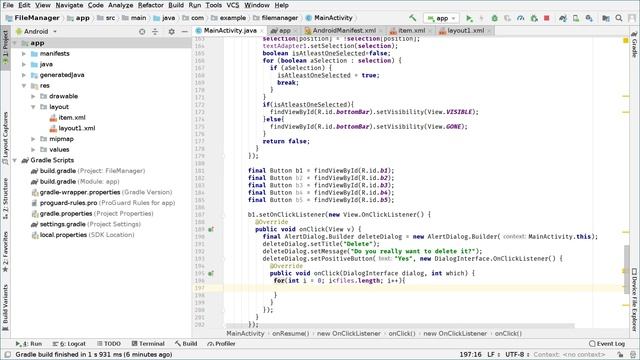Switch to the AndroidManifest.xml tab
640x360 pixels.
[344, 31]
